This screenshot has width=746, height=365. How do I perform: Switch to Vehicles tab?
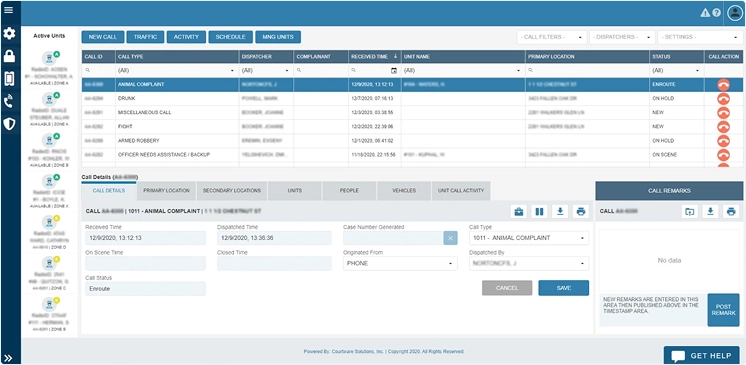[404, 191]
